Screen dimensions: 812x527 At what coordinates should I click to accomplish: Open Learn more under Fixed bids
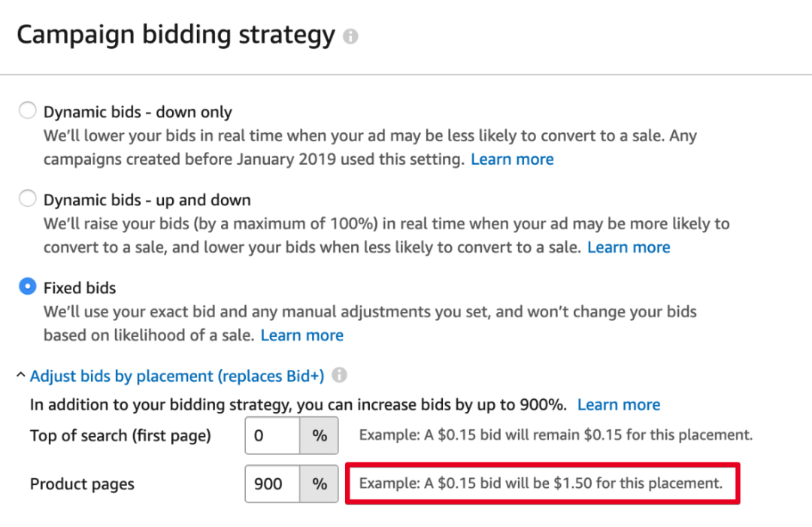(302, 335)
